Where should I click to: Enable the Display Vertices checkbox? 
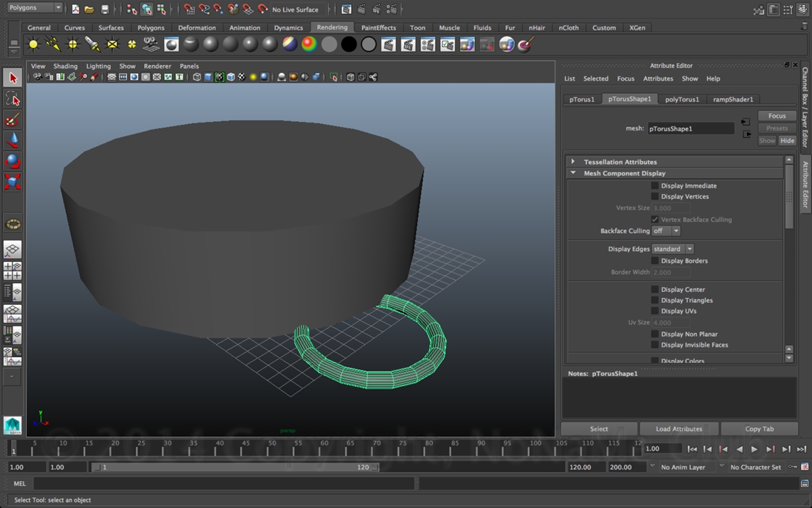coord(654,196)
